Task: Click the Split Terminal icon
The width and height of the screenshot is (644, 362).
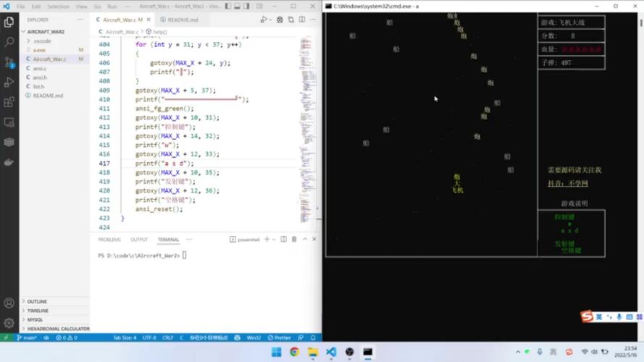Action: click(283, 239)
